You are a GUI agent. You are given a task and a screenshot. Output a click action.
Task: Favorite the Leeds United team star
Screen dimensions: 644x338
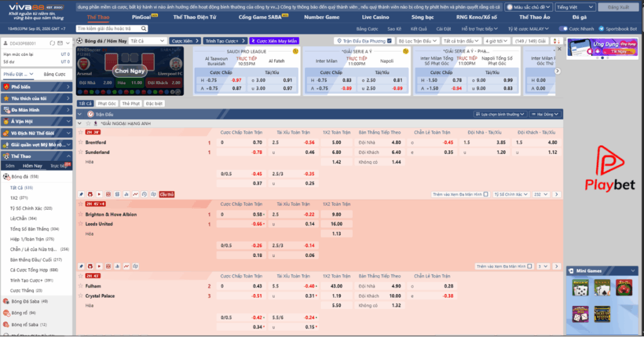point(81,224)
